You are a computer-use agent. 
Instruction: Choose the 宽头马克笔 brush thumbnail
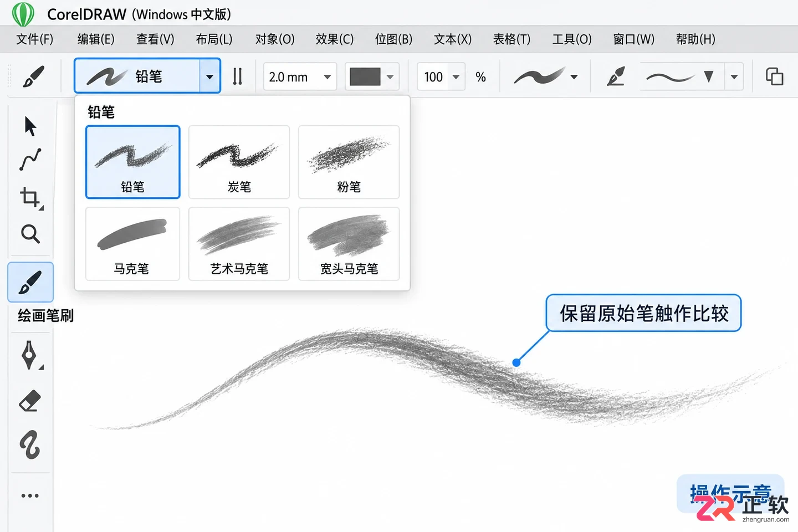click(x=349, y=244)
